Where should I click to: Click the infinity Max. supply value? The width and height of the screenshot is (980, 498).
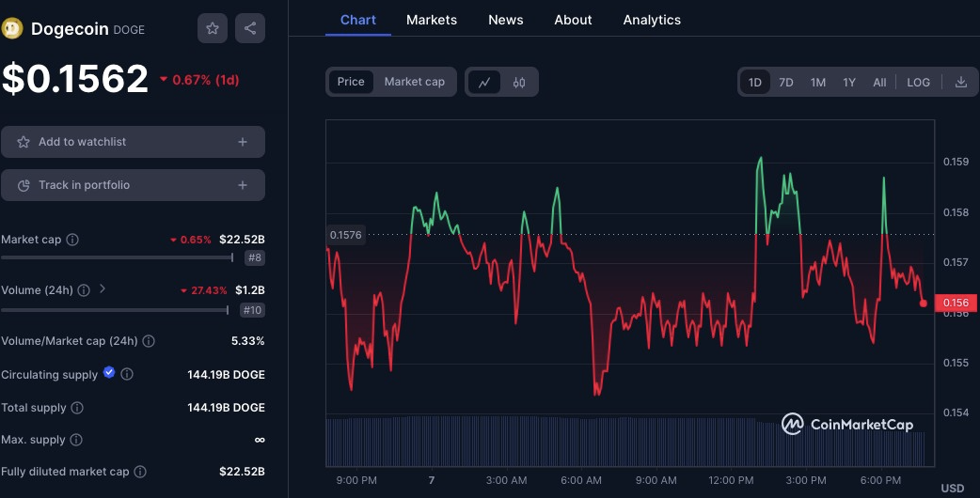tap(260, 440)
